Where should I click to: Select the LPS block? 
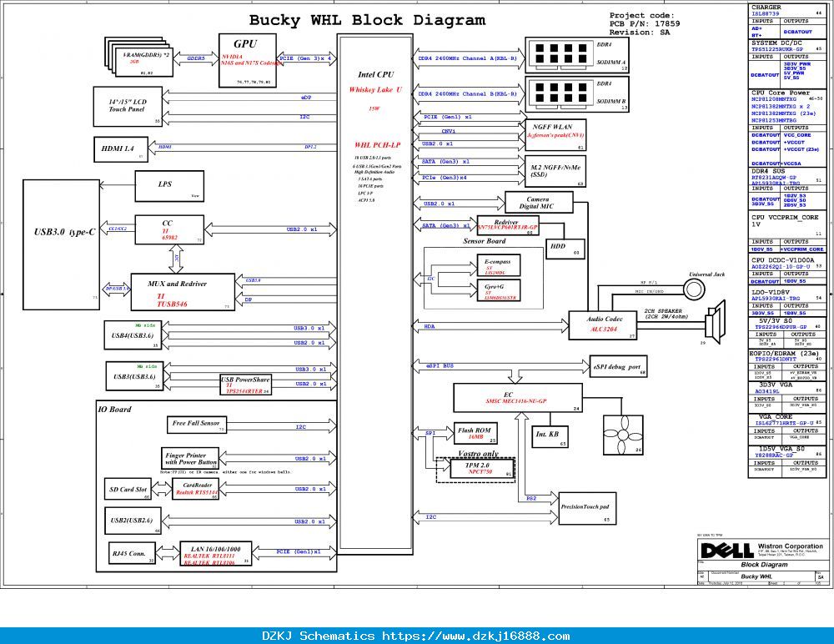(169, 186)
